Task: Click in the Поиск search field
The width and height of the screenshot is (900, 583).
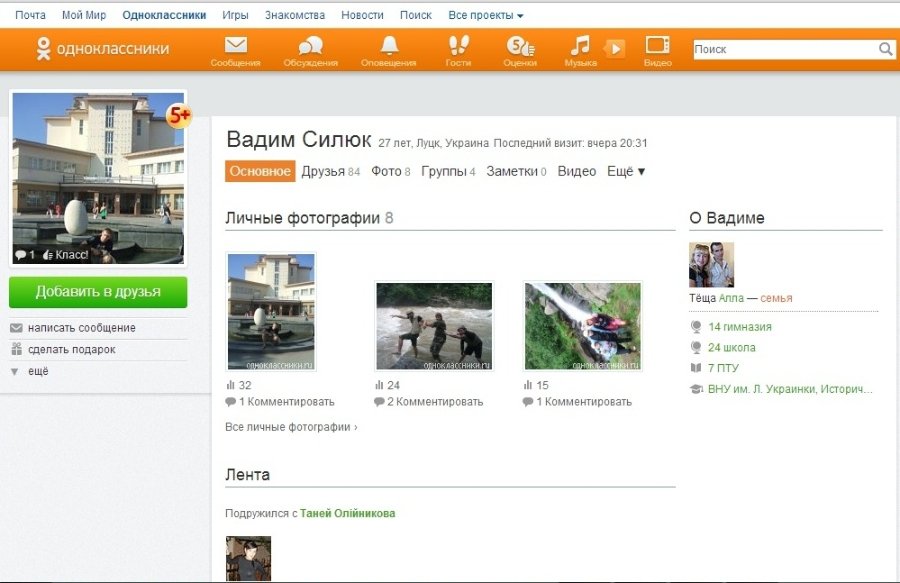Action: coord(784,49)
